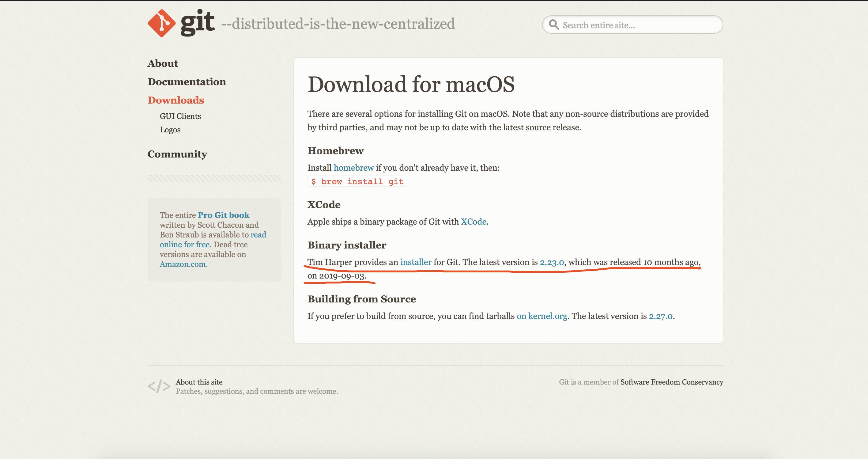Go to GUI Clients subsection
The image size is (868, 459).
coord(180,116)
